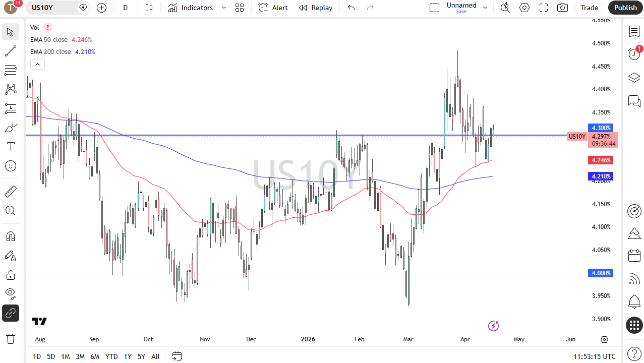Select the text annotation tool
Screen dimensions: 644x363
point(10,147)
